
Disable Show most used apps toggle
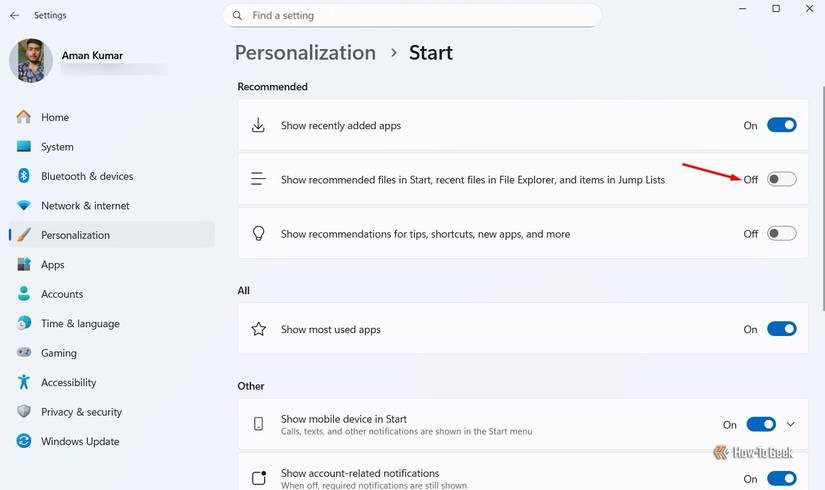tap(781, 329)
